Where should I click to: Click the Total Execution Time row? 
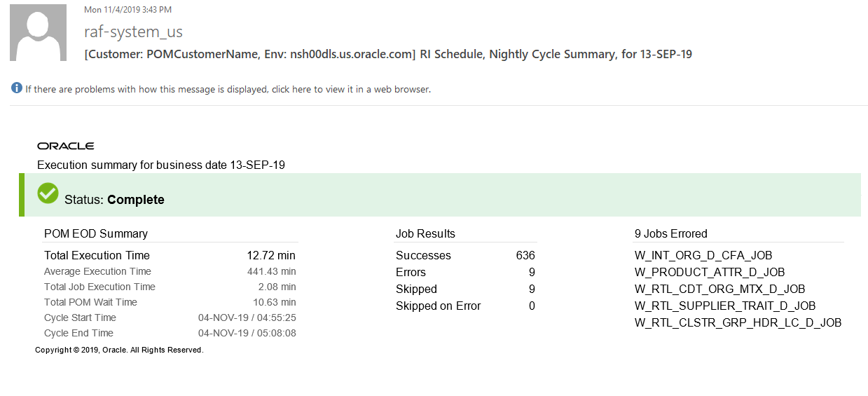[x=170, y=256]
